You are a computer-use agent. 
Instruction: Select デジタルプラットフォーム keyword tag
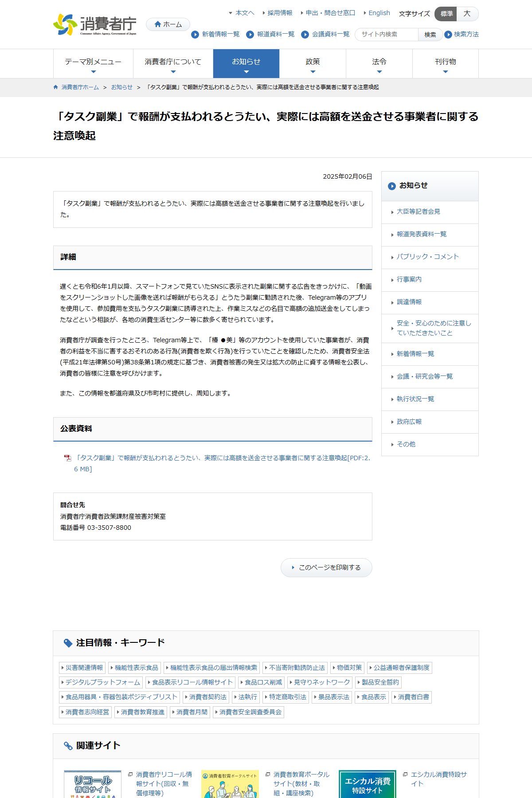[x=101, y=682]
